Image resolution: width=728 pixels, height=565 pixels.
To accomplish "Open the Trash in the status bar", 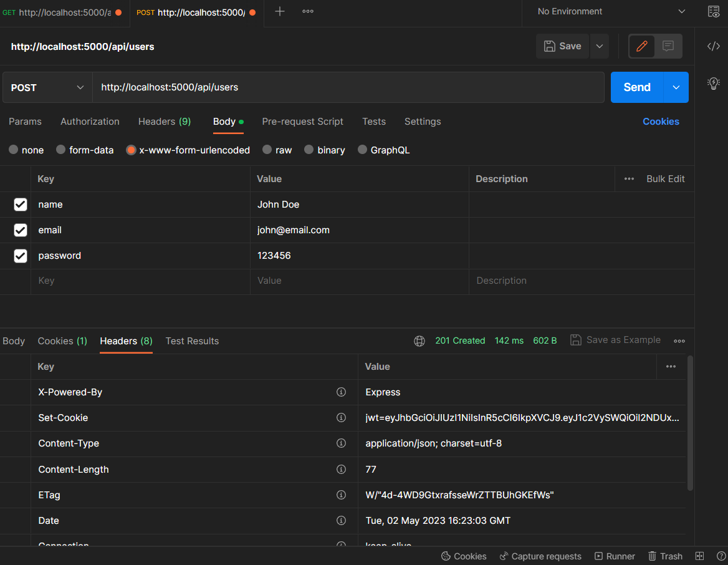I will (665, 556).
